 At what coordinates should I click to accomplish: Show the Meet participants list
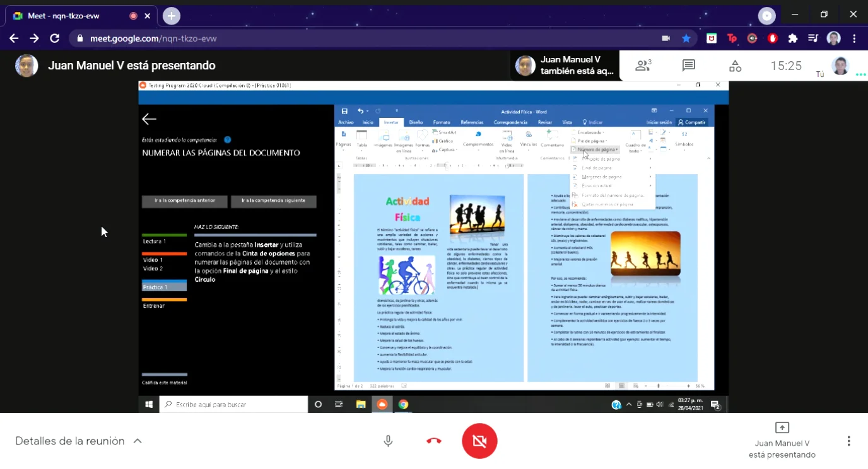(643, 66)
